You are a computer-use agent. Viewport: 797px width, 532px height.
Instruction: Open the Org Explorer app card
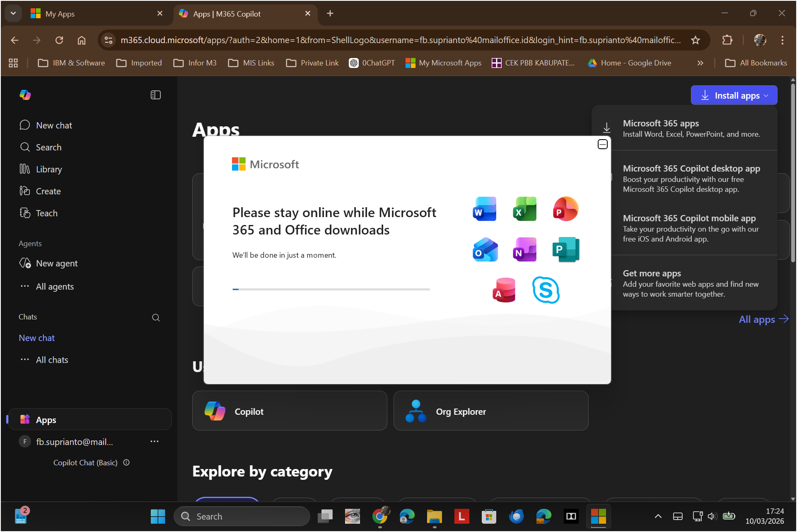point(491,411)
